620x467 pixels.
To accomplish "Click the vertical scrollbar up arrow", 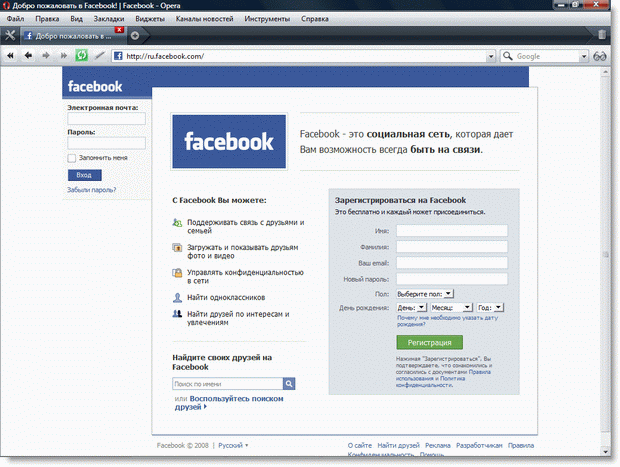I will (x=605, y=72).
